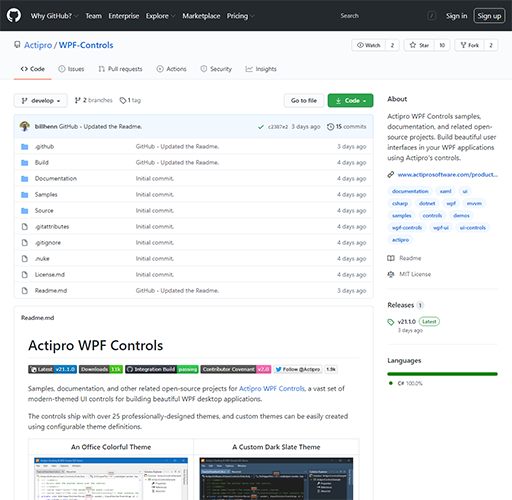The image size is (512, 500).
Task: Star the WPF-Controls repository
Action: pyautogui.click(x=419, y=45)
